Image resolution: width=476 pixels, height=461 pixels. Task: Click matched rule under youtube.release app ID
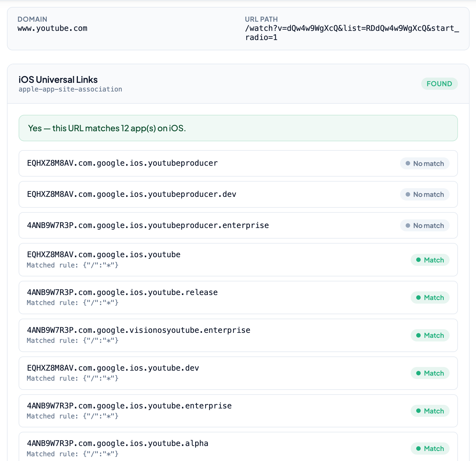click(x=73, y=303)
